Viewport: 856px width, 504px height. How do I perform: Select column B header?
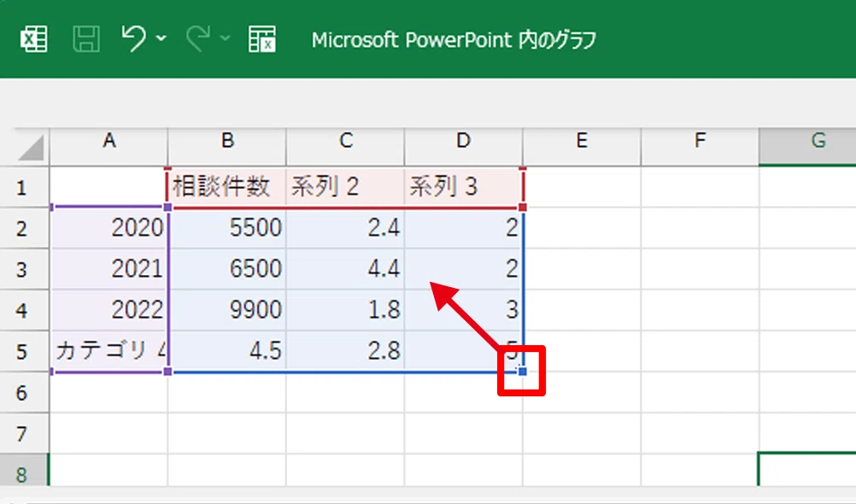pos(227,146)
